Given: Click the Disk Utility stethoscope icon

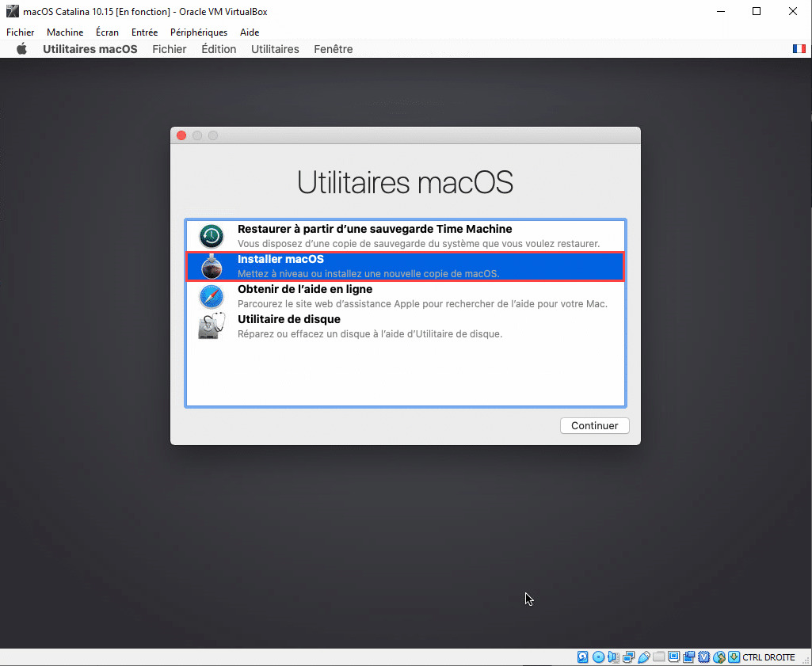Looking at the screenshot, I should 212,326.
